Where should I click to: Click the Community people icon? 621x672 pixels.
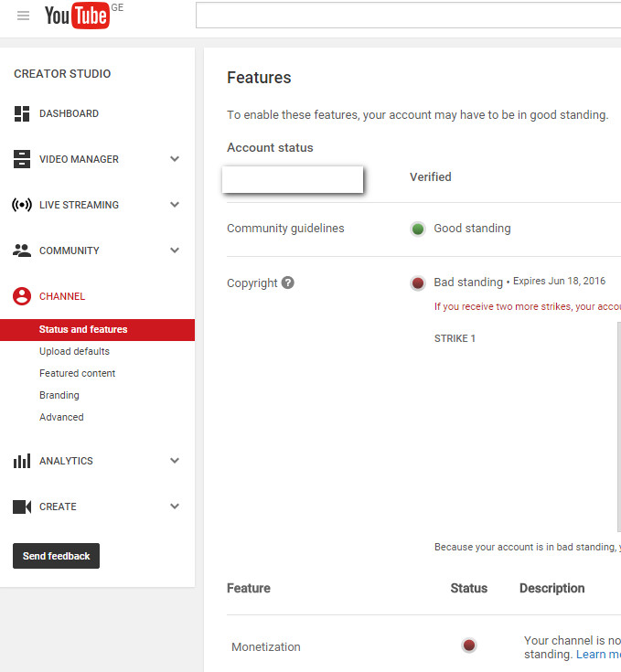[x=22, y=251]
